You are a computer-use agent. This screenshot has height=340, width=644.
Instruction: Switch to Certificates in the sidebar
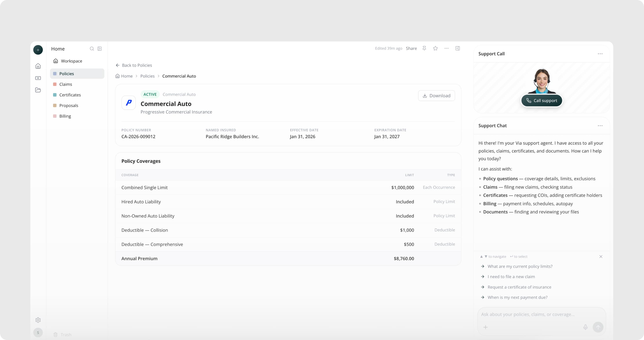pyautogui.click(x=70, y=95)
